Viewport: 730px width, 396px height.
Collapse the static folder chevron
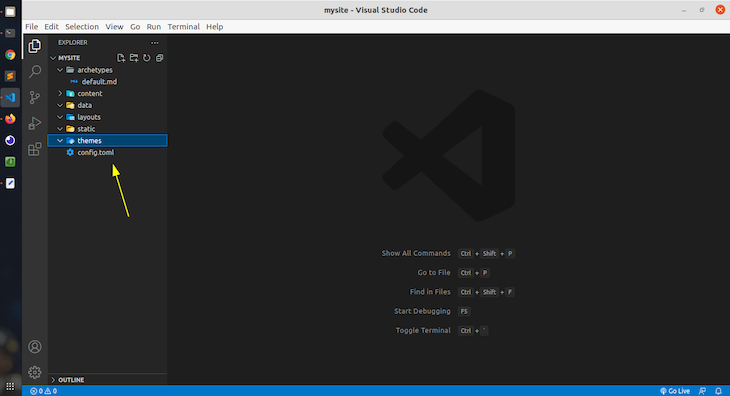(60, 129)
